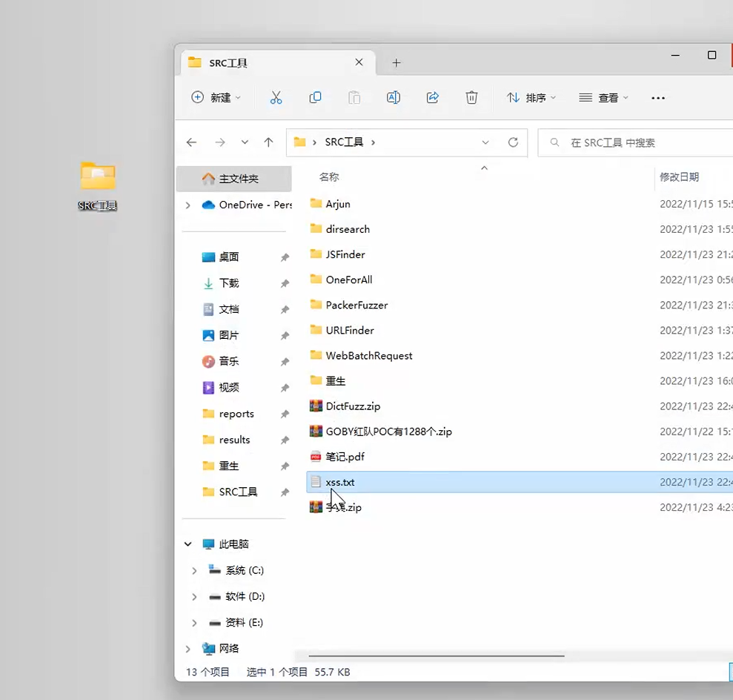Image resolution: width=733 pixels, height=700 pixels.
Task: Click the pin icon next to 桌面
Action: (285, 257)
